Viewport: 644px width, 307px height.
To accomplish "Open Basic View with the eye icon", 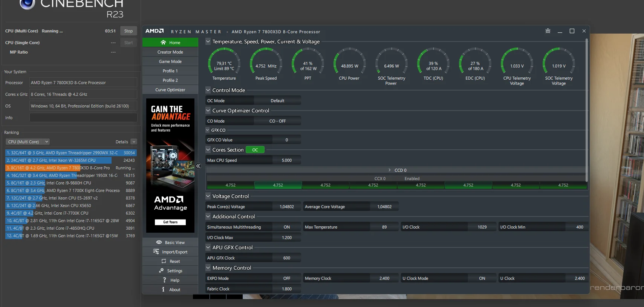I will point(159,243).
